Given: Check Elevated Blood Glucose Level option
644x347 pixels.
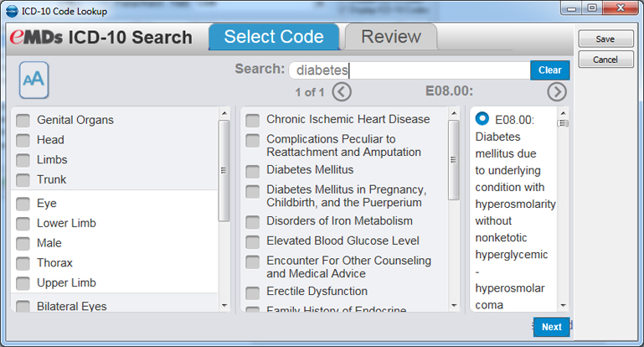Looking at the screenshot, I should pyautogui.click(x=253, y=241).
